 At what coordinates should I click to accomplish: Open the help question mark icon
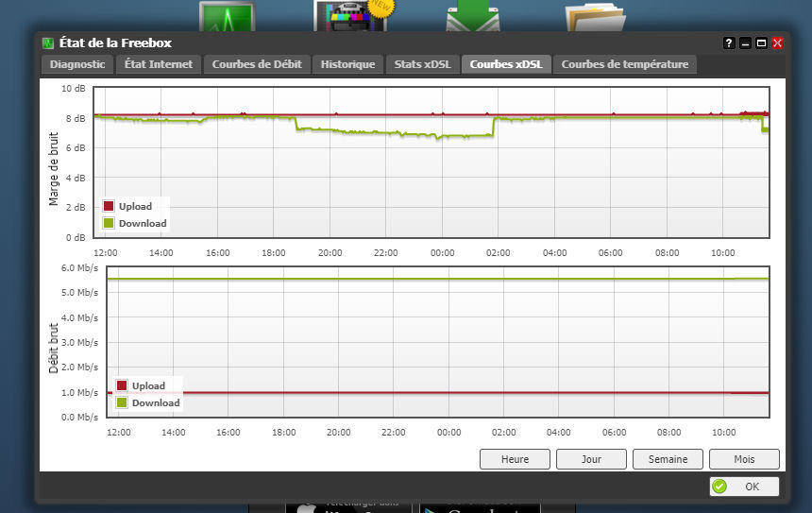pyautogui.click(x=729, y=43)
